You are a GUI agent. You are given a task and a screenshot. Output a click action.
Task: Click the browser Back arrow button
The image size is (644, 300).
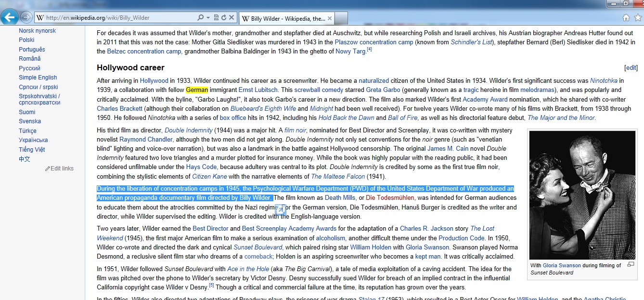coord(10,17)
